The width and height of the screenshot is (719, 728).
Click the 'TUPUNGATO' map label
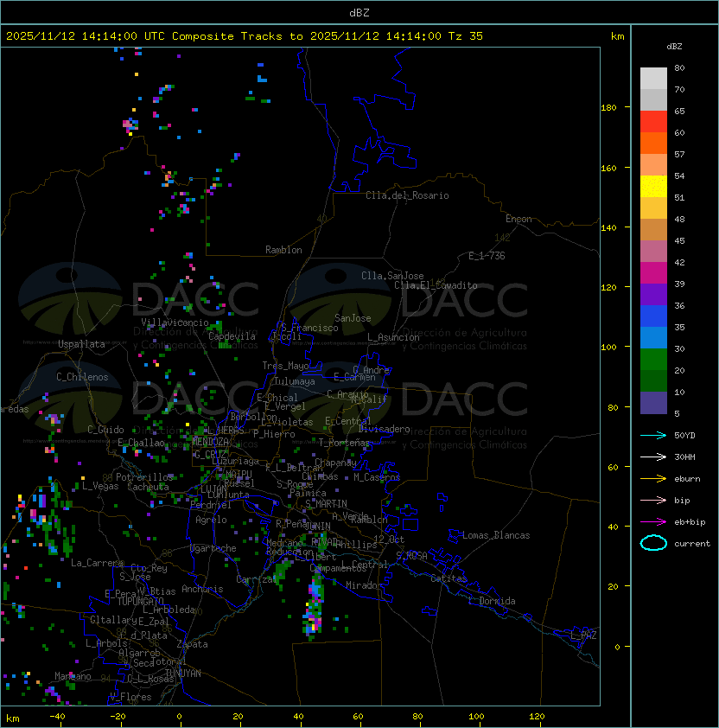click(x=140, y=601)
